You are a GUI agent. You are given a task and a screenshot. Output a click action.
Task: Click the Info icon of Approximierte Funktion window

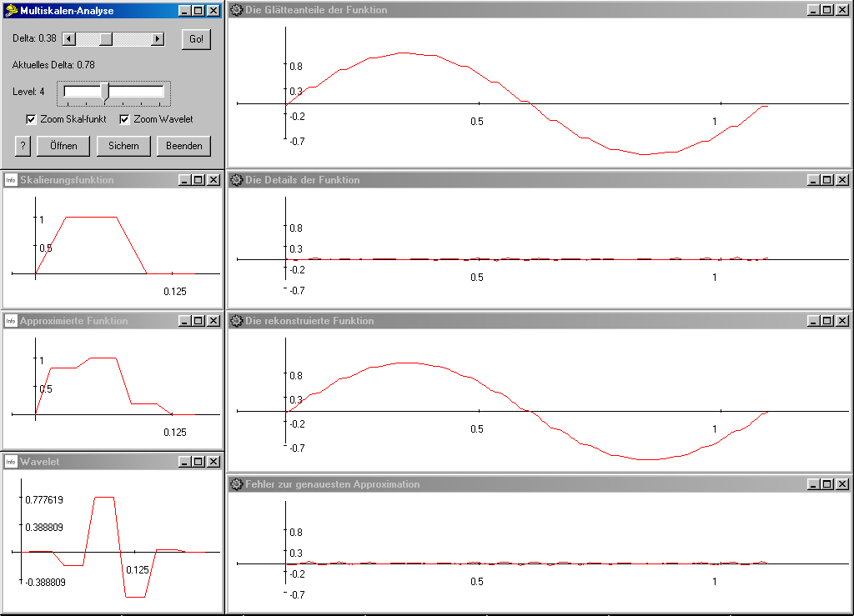click(x=11, y=321)
